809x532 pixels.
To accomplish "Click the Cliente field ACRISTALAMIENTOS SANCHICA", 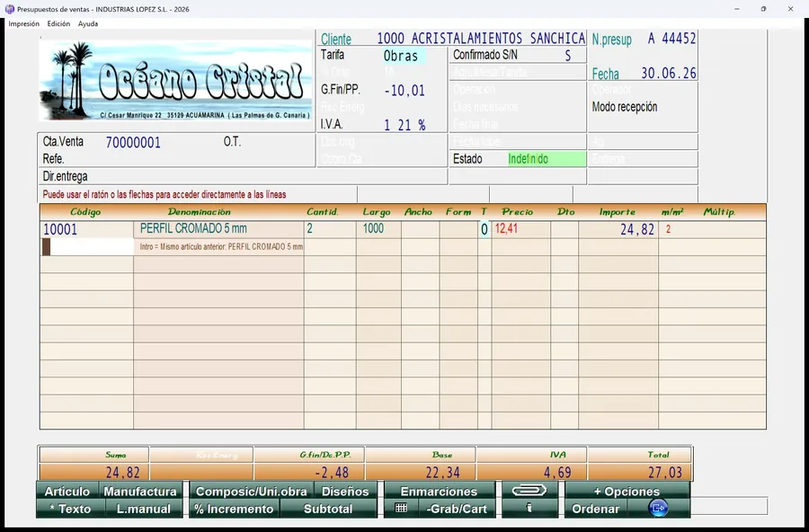I will click(480, 38).
